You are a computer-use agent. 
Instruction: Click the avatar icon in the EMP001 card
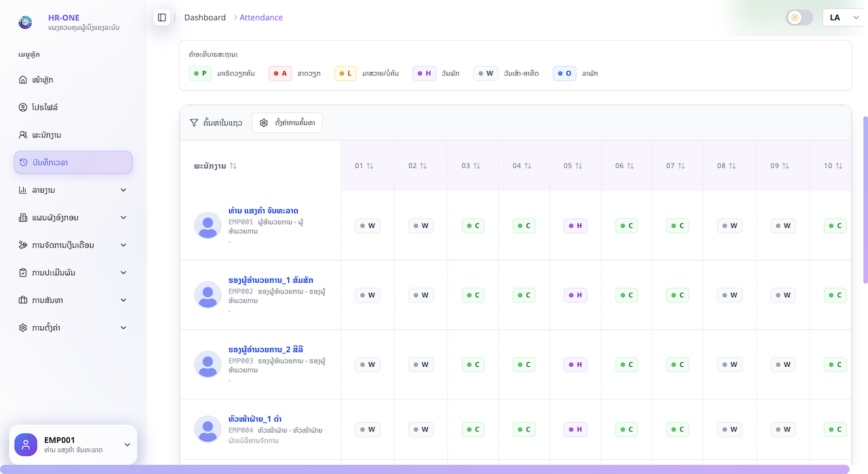pyautogui.click(x=25, y=444)
